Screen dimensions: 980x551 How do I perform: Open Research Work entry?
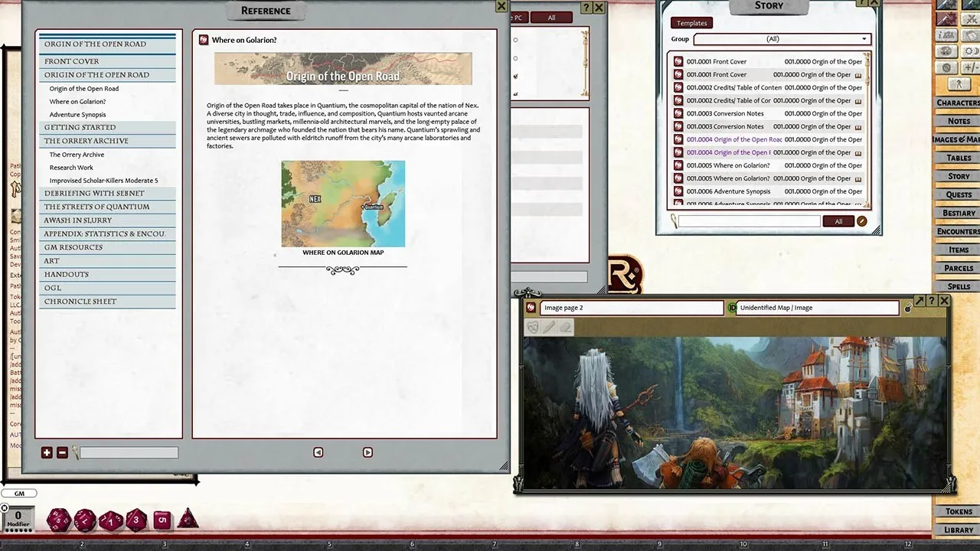pos(71,168)
